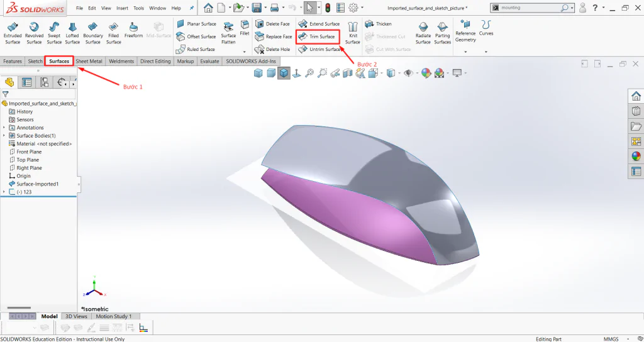This screenshot has width=644, height=342.
Task: Click the Home icon in the top toolbar
Action: (208, 8)
